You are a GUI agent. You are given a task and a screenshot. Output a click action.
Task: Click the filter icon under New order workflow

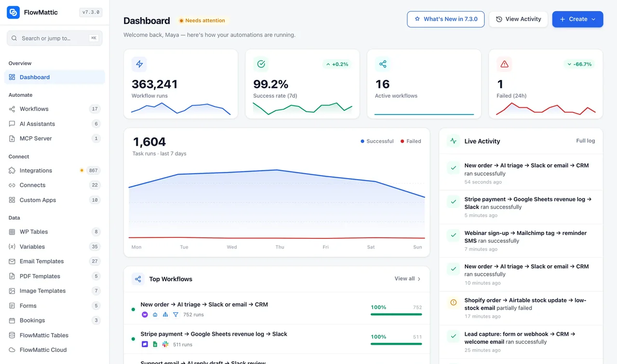click(x=175, y=315)
